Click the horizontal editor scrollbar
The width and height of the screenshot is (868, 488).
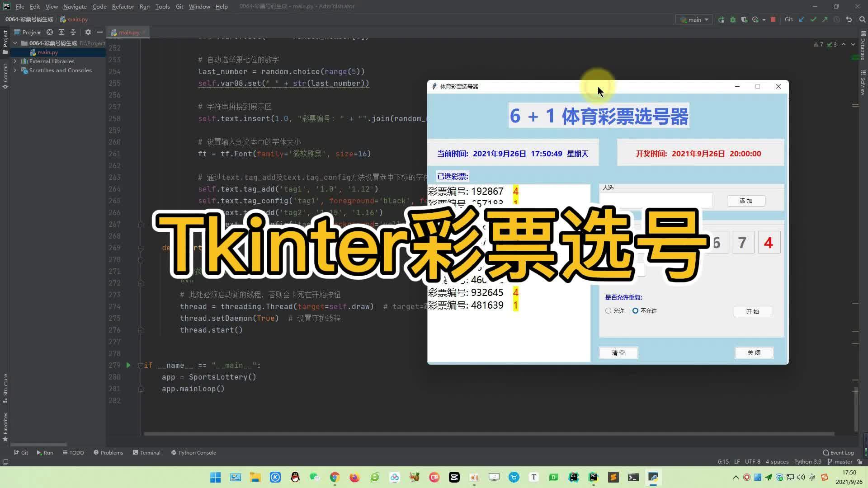[x=488, y=434]
